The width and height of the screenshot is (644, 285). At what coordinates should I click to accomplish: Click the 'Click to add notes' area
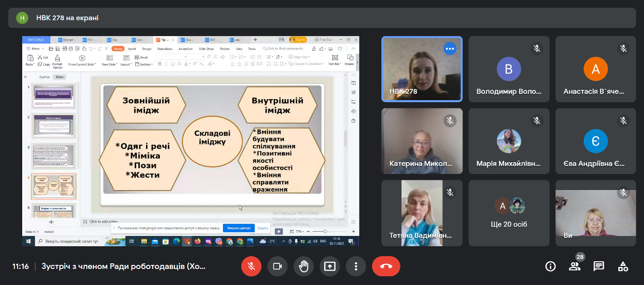pyautogui.click(x=103, y=221)
